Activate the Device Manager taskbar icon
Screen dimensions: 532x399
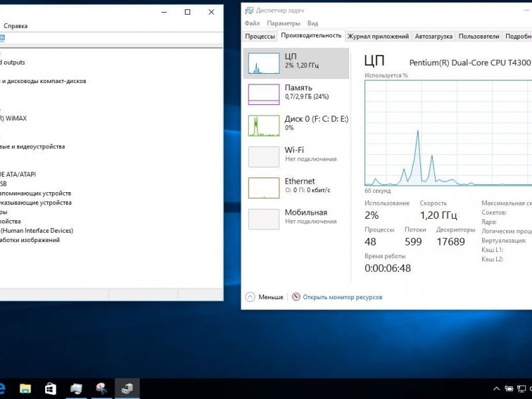point(127,388)
